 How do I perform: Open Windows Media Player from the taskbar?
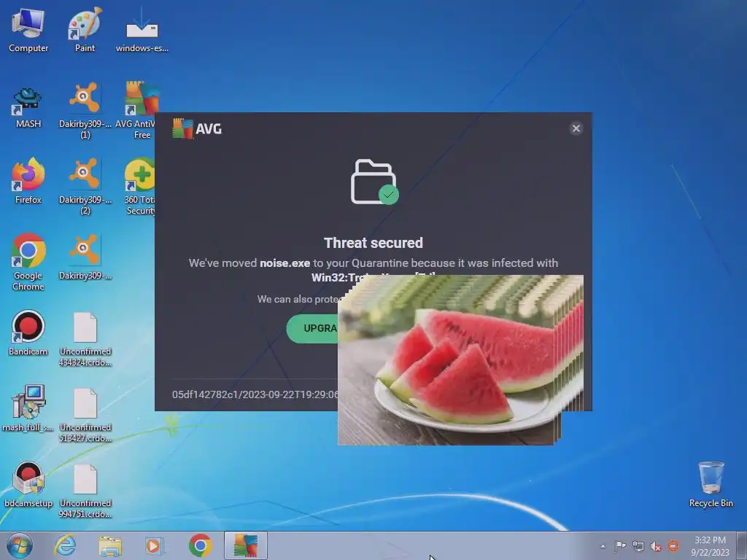click(155, 545)
